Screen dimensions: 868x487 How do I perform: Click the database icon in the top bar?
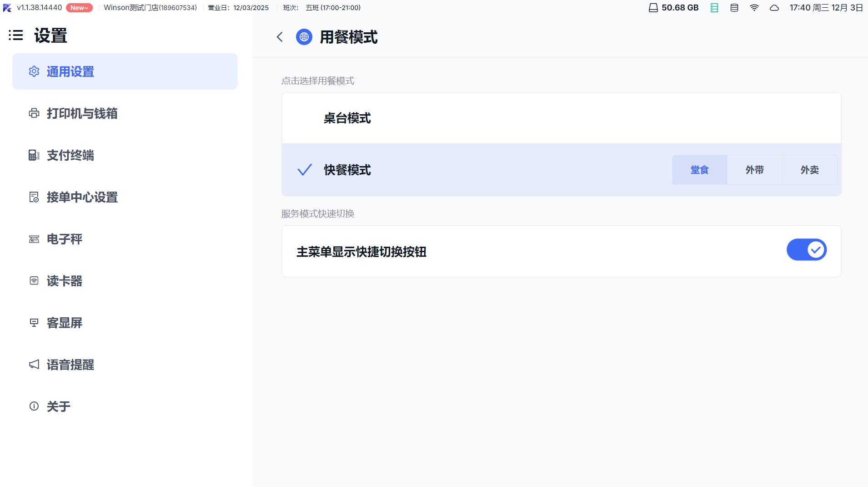tap(734, 8)
